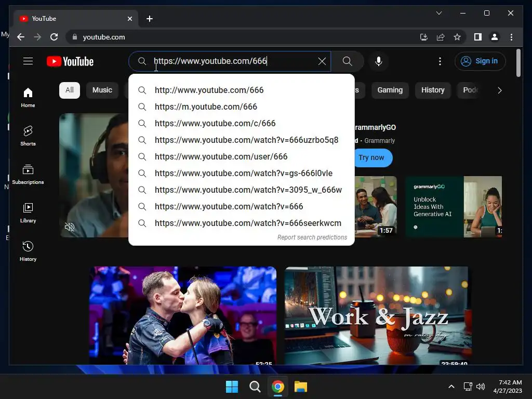Click the browser forward arrow
This screenshot has width=532, height=399.
pyautogui.click(x=37, y=37)
